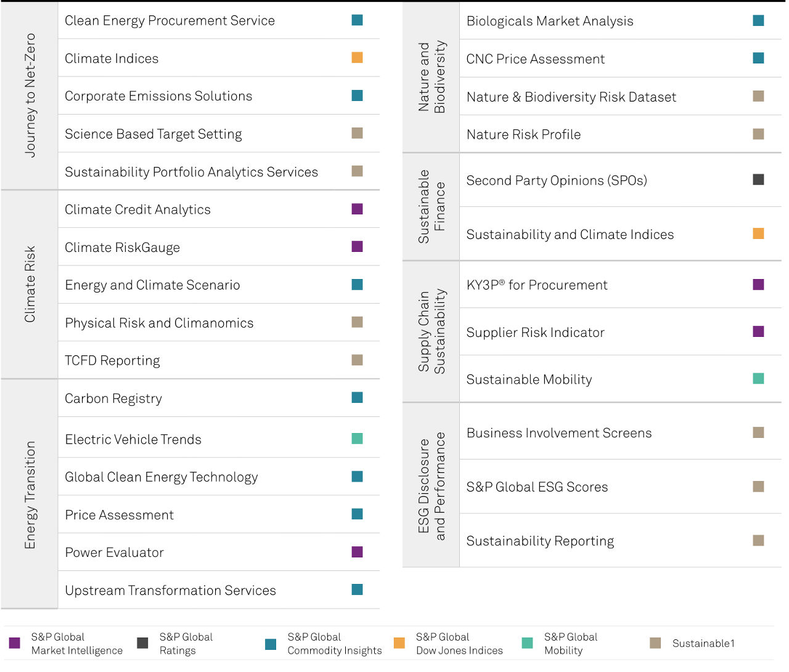The image size is (789, 672).
Task: Click the dark legend square for S&P Global Ratings
Action: point(142,643)
